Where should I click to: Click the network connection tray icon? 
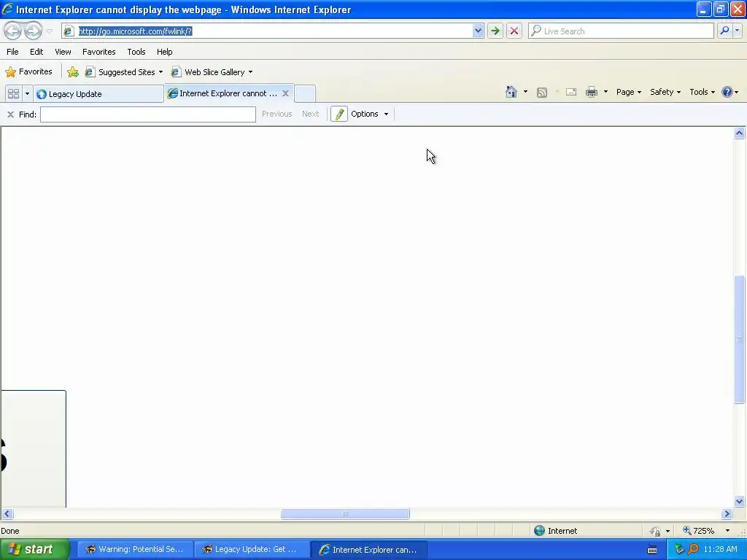coord(679,550)
